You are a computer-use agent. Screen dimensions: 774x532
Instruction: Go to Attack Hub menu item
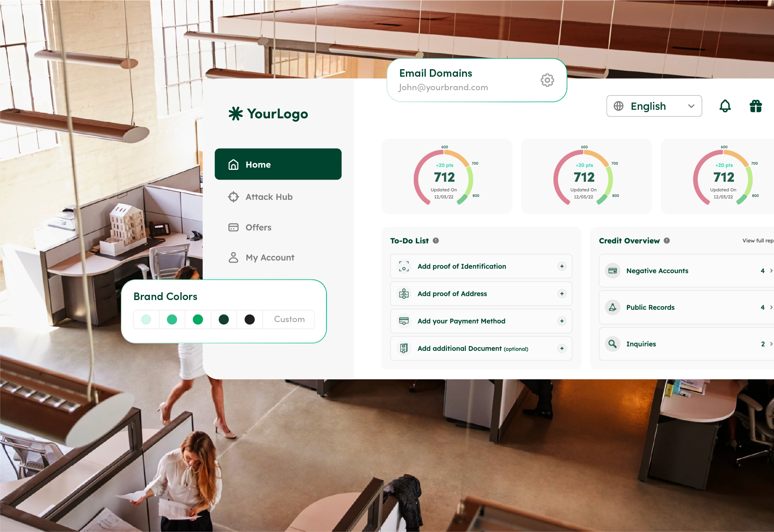268,197
